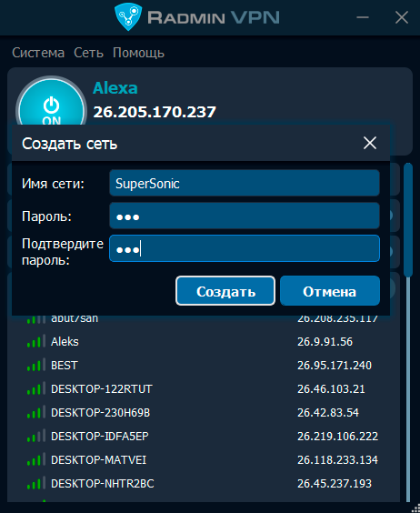Click the signal icon beside DESKTOP-MATVEI
420x513 pixels.
pos(36,460)
